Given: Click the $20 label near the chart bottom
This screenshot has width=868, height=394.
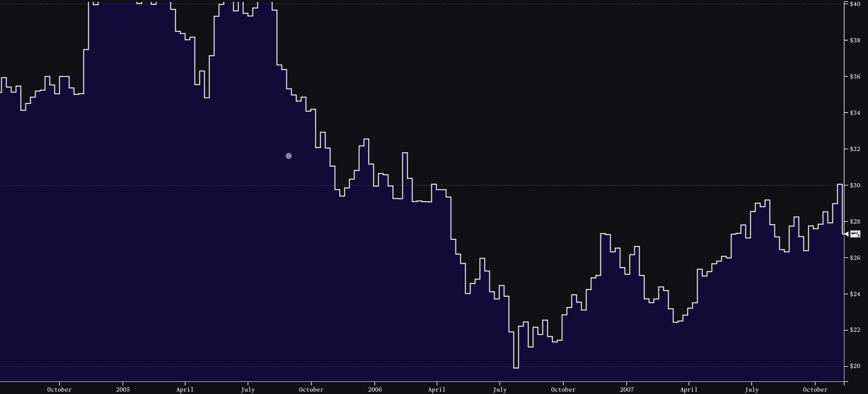Looking at the screenshot, I should point(855,366).
